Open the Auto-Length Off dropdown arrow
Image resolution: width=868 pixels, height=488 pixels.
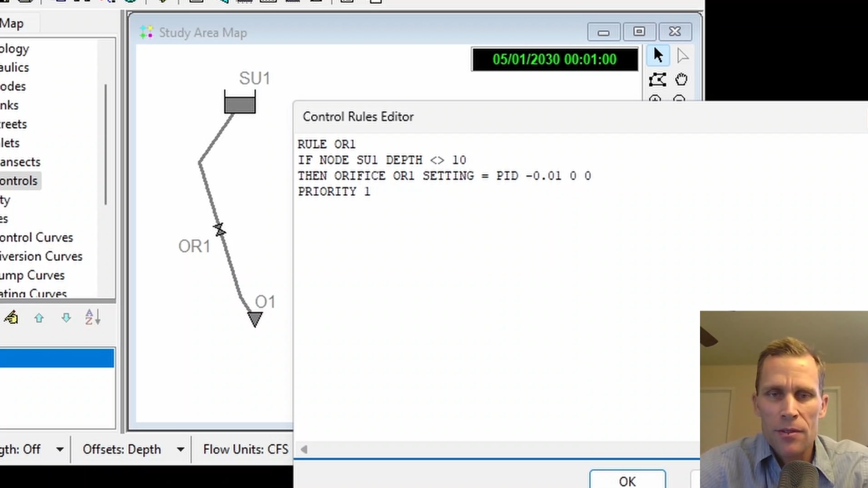pos(60,449)
